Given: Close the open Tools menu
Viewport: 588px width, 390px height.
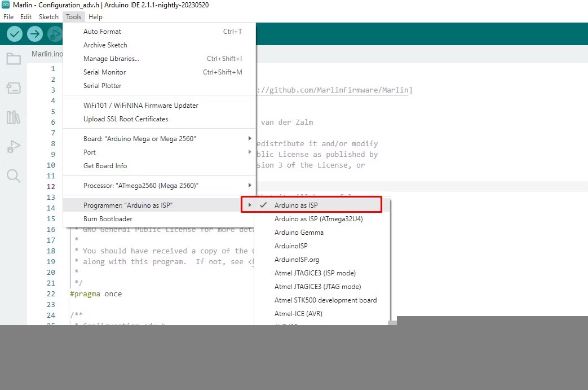Looking at the screenshot, I should 73,17.
